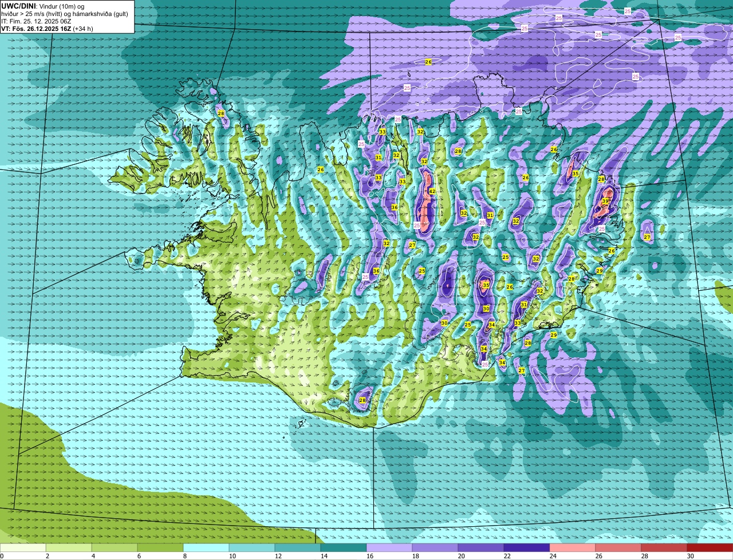
Task: Click the legend tick label '8'
Action: pyautogui.click(x=185, y=556)
